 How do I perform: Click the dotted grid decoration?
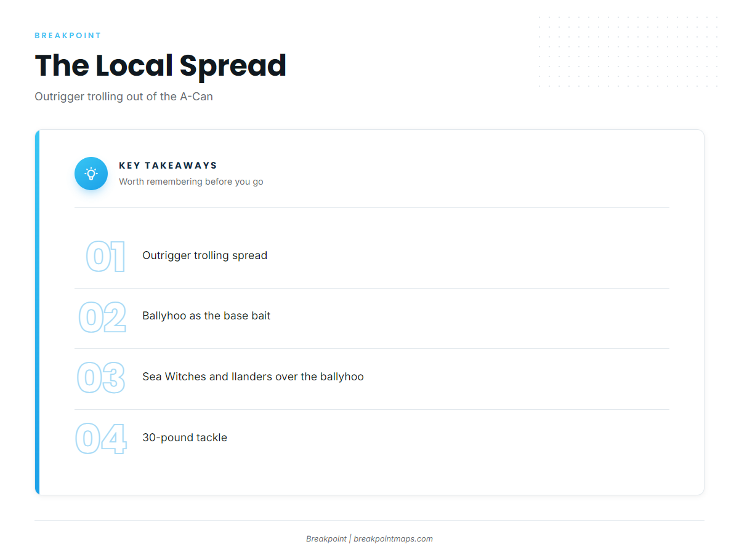click(x=628, y=51)
